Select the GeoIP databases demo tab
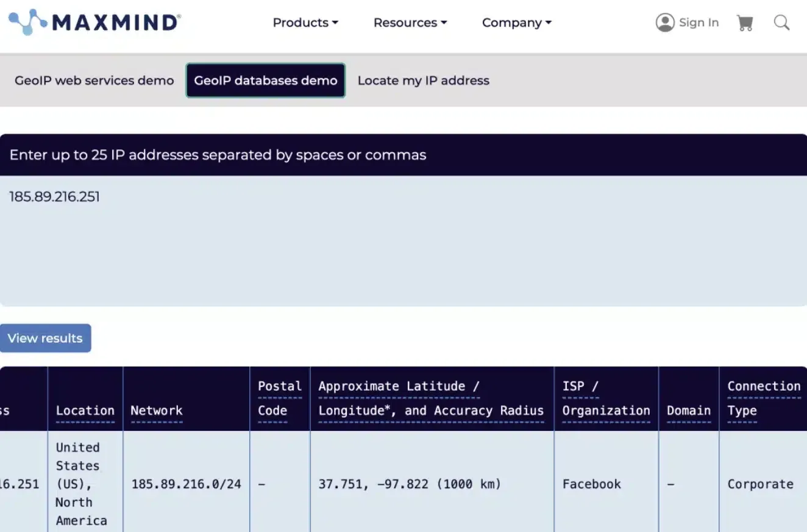 point(265,80)
